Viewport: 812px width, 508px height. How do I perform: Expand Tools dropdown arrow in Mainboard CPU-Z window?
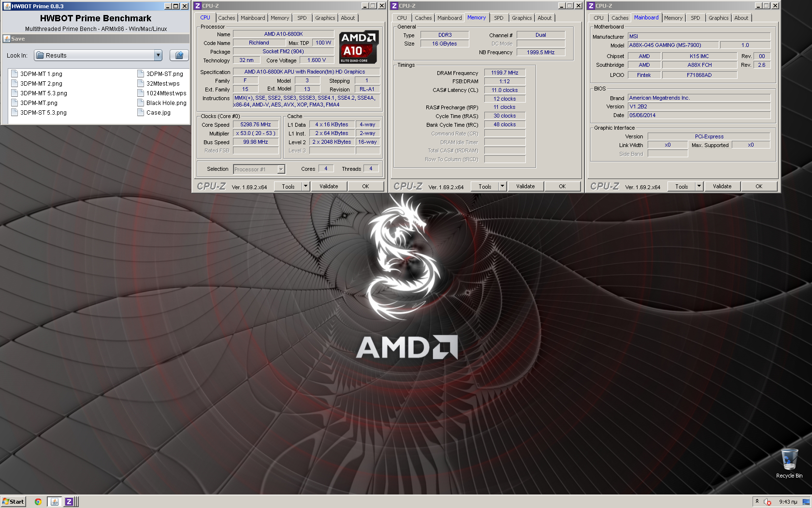pyautogui.click(x=699, y=186)
